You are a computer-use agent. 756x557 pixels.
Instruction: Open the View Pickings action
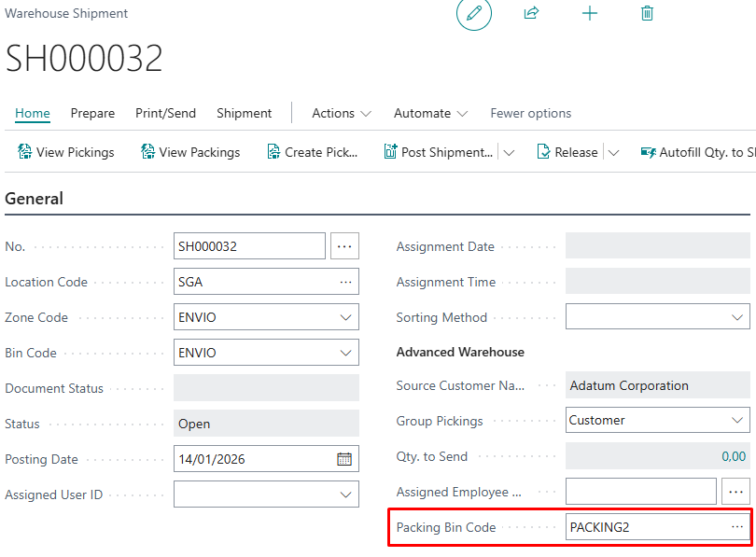click(x=65, y=152)
